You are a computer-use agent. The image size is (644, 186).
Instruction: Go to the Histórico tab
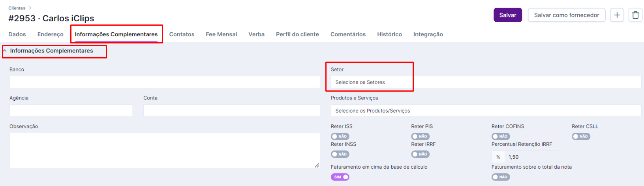click(389, 34)
